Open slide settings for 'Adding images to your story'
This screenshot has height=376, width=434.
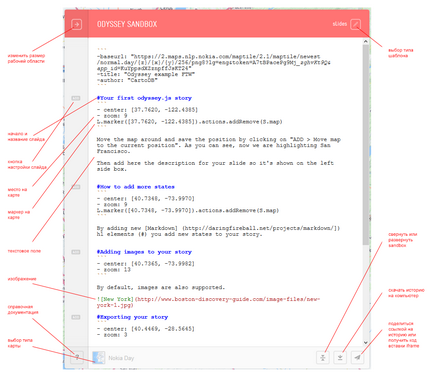pyautogui.click(x=76, y=252)
